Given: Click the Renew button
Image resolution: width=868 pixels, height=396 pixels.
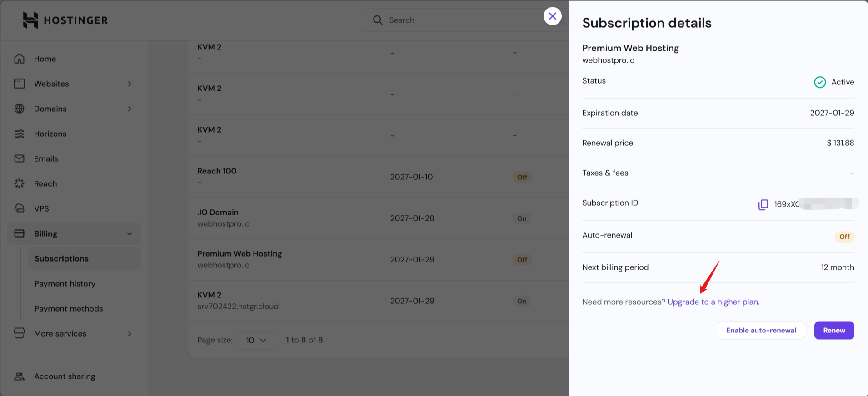Looking at the screenshot, I should tap(834, 330).
